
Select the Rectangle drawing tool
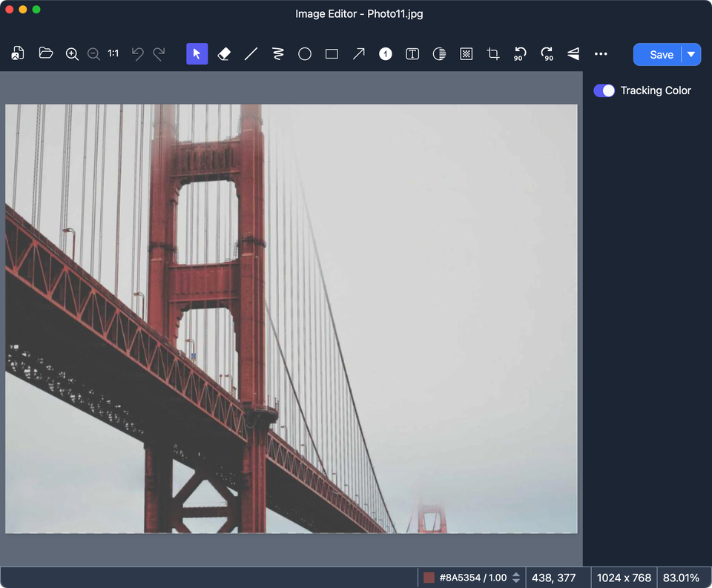332,53
